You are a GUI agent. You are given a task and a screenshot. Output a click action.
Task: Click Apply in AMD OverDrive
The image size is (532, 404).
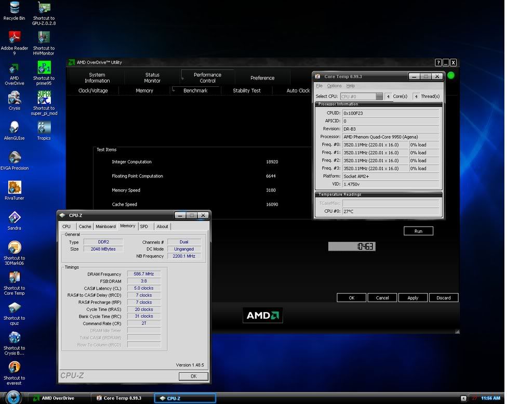coord(413,298)
